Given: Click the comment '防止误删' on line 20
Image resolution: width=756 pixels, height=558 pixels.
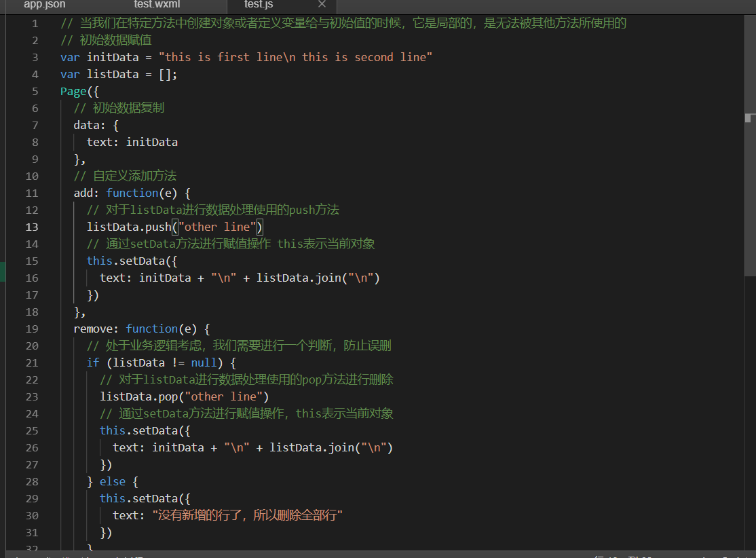Looking at the screenshot, I should [x=367, y=346].
